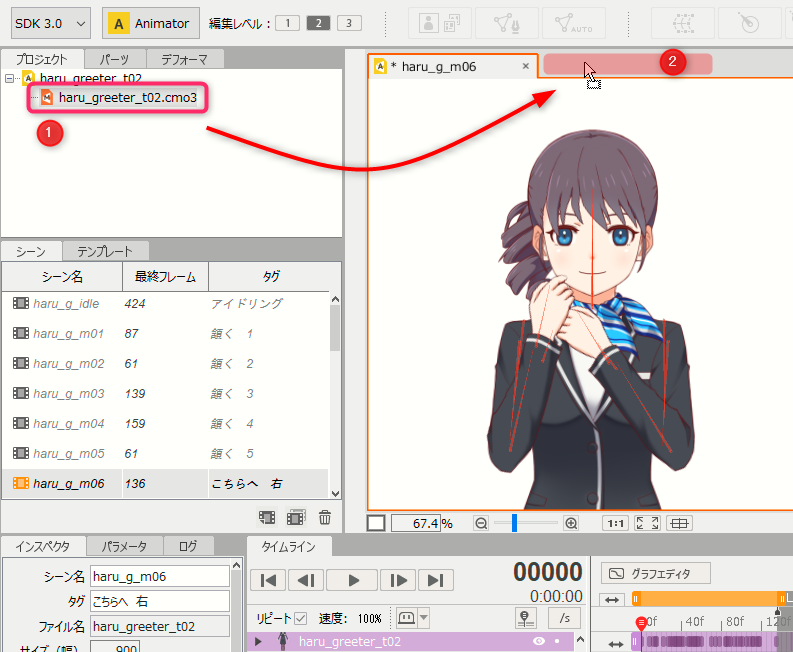Click the canvas zoom slider handle
The height and width of the screenshot is (652, 793).
click(x=514, y=523)
